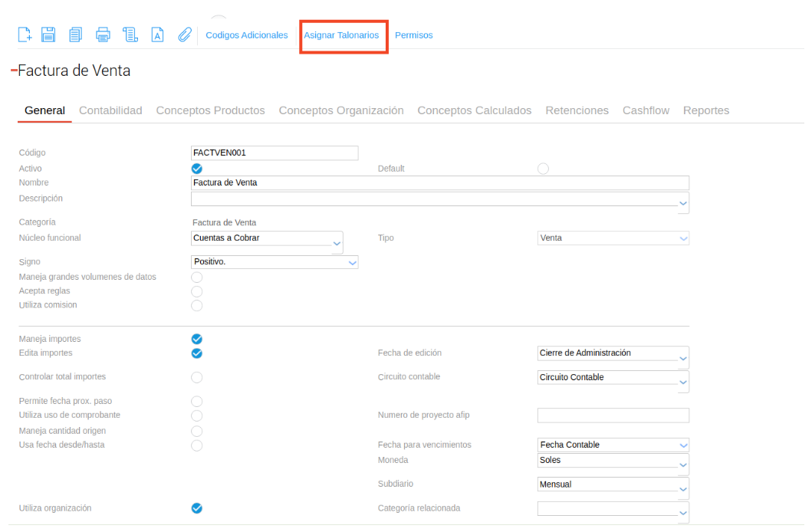Viewport: 812px width, 532px height.
Task: Enable Controlar total importes option
Action: click(196, 377)
